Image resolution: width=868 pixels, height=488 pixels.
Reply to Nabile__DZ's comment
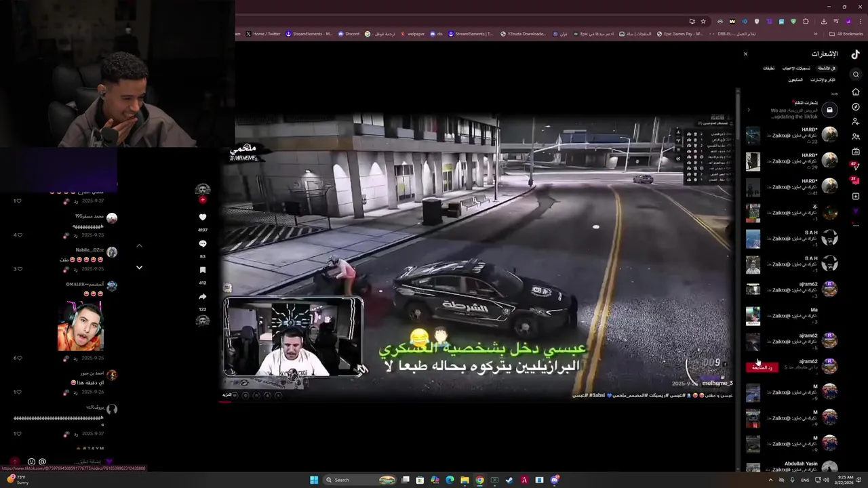(75, 269)
